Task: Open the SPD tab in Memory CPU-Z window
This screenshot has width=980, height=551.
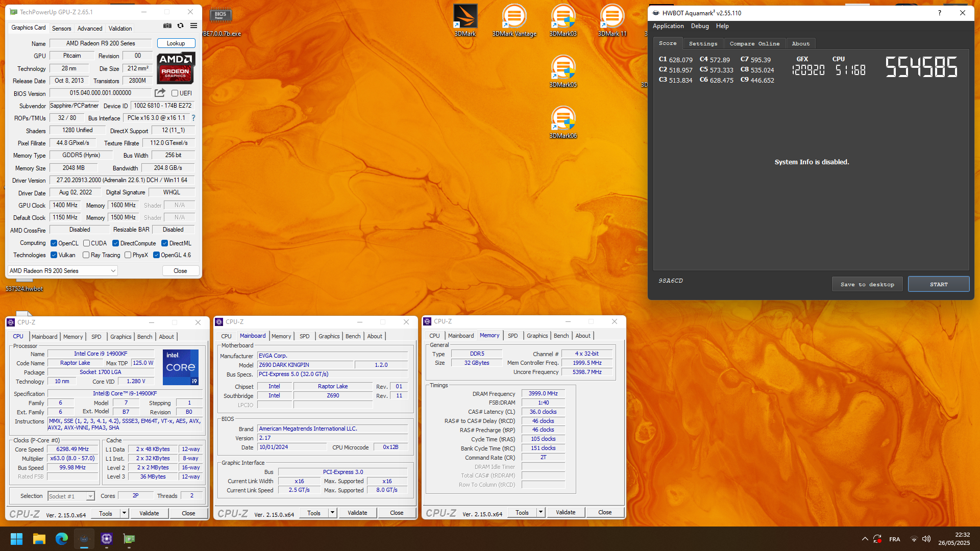Action: pyautogui.click(x=512, y=336)
